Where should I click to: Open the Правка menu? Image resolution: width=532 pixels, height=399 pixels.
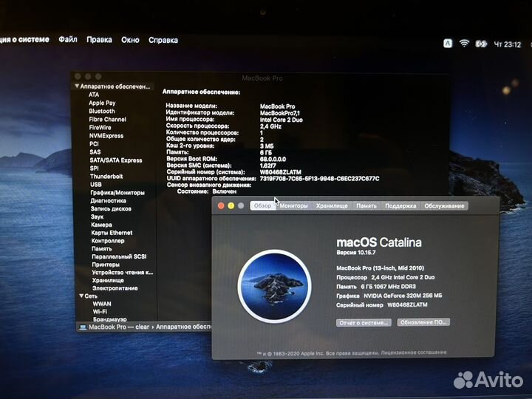coord(99,40)
